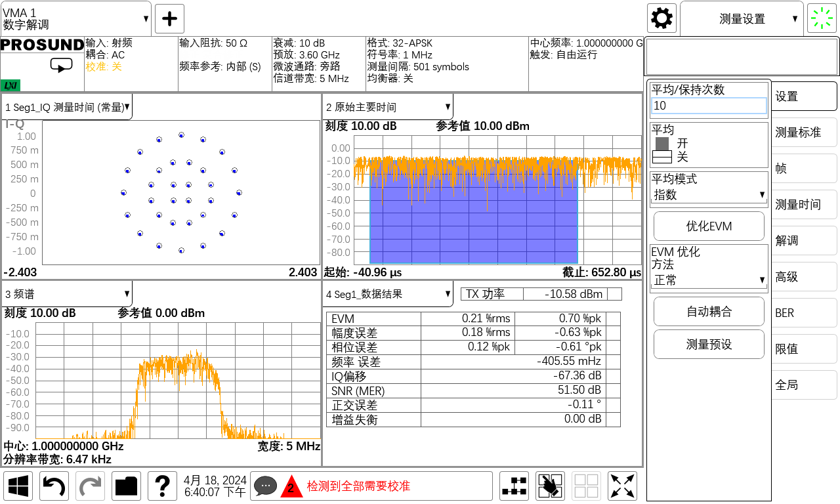Open help with the question mark icon

(162, 486)
